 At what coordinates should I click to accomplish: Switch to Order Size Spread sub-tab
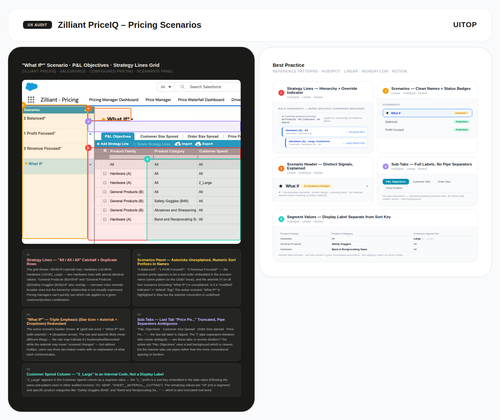pos(203,136)
